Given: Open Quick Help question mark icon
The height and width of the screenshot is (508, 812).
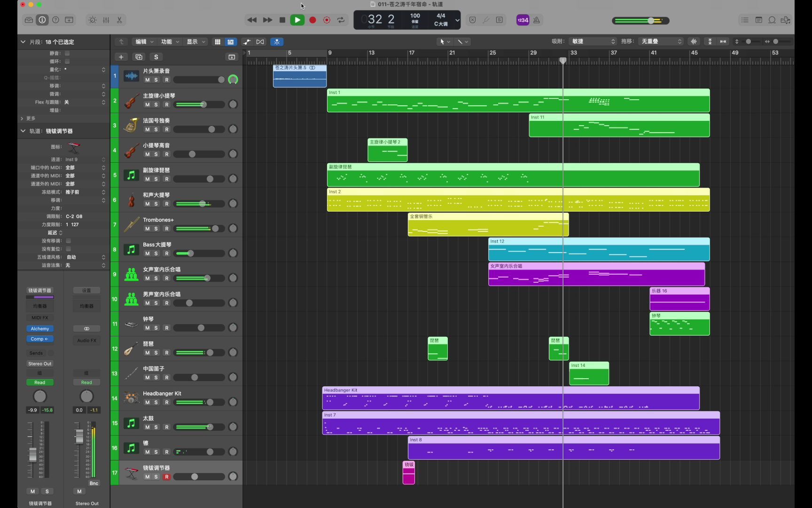Looking at the screenshot, I should pyautogui.click(x=55, y=20).
